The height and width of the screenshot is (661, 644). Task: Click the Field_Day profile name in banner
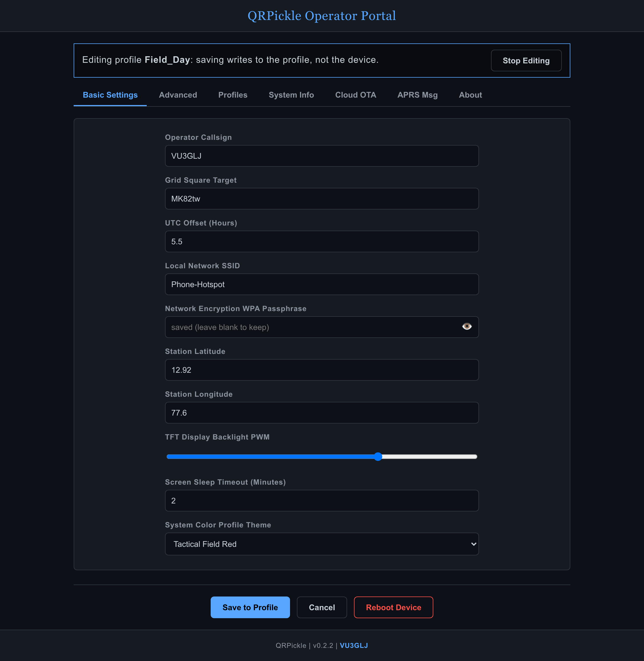click(167, 60)
